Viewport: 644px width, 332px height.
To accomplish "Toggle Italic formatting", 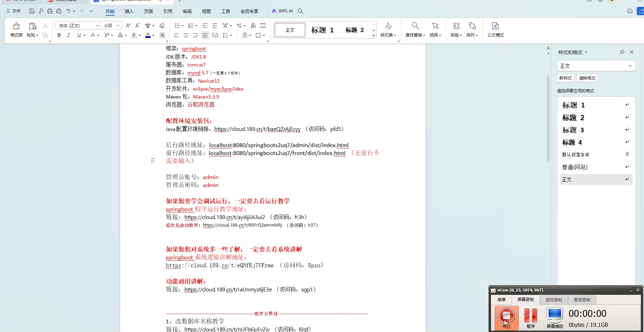I will point(68,35).
